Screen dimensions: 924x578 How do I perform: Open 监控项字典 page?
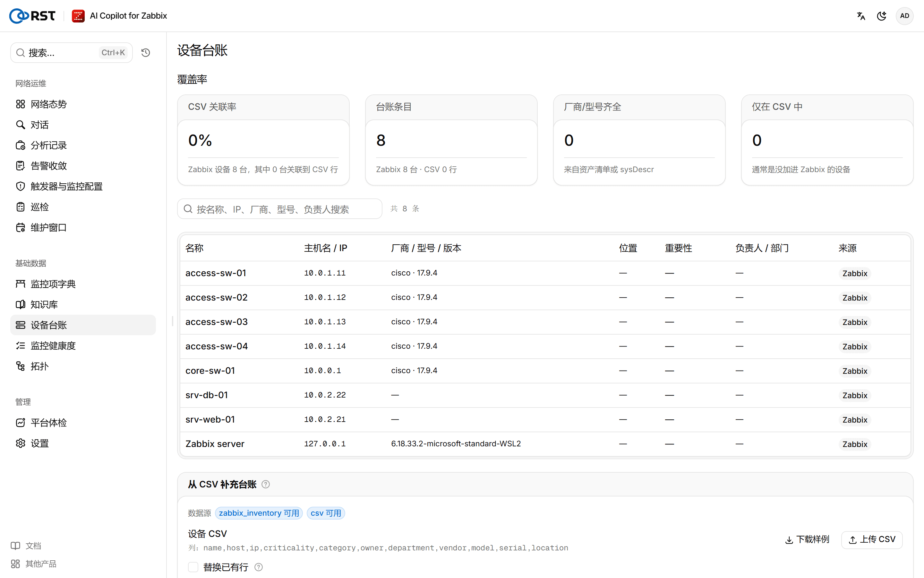point(83,284)
